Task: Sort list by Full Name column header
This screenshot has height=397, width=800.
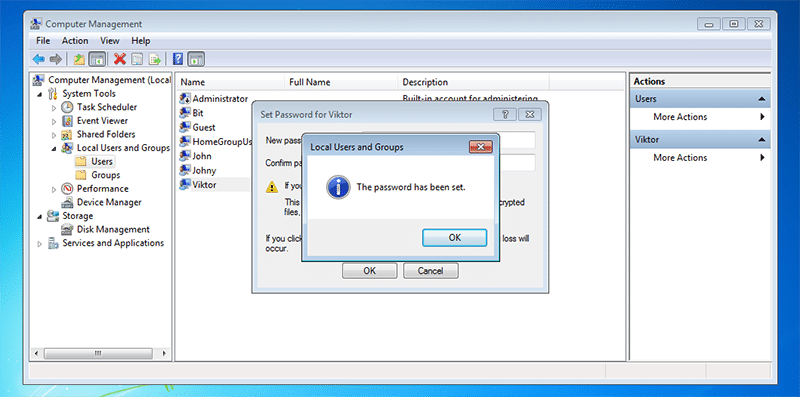Action: point(341,82)
